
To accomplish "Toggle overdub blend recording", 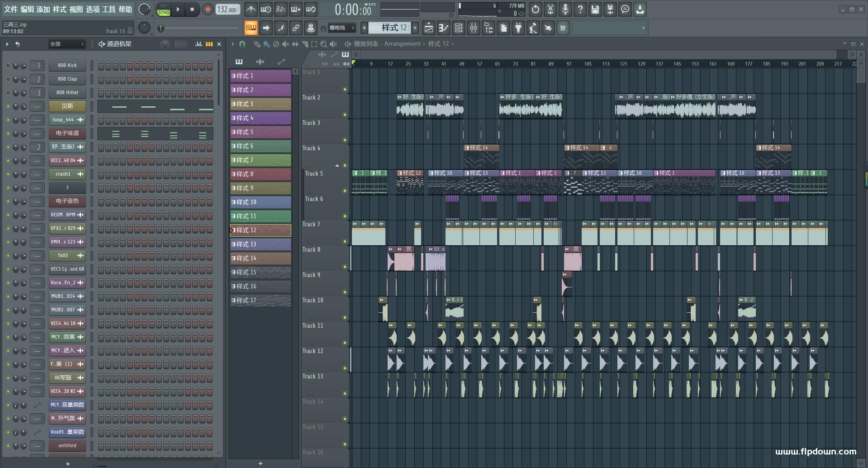I will [295, 9].
